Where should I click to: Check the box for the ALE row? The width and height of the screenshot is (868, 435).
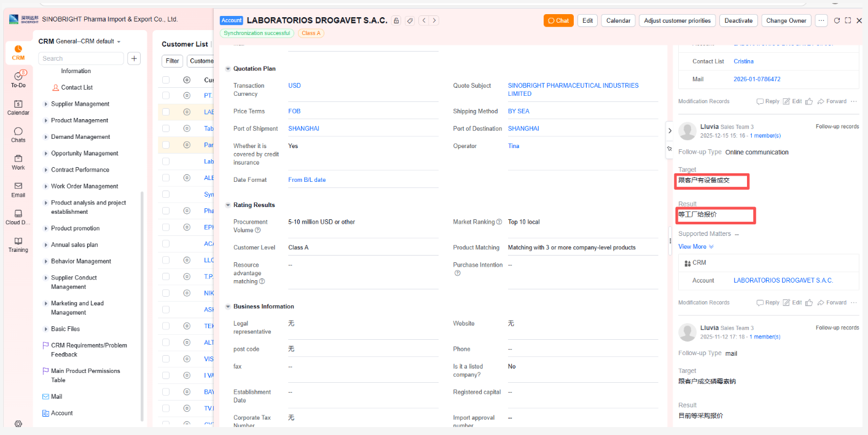click(x=166, y=178)
